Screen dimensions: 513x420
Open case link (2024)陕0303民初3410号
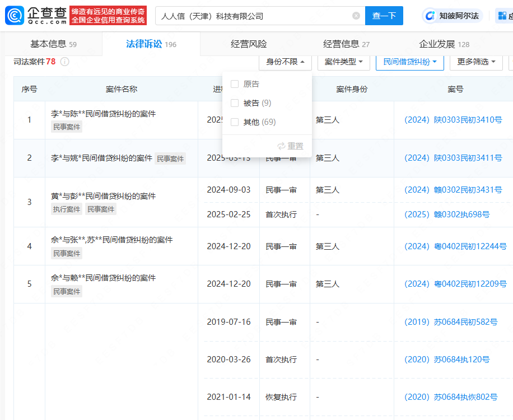click(453, 120)
